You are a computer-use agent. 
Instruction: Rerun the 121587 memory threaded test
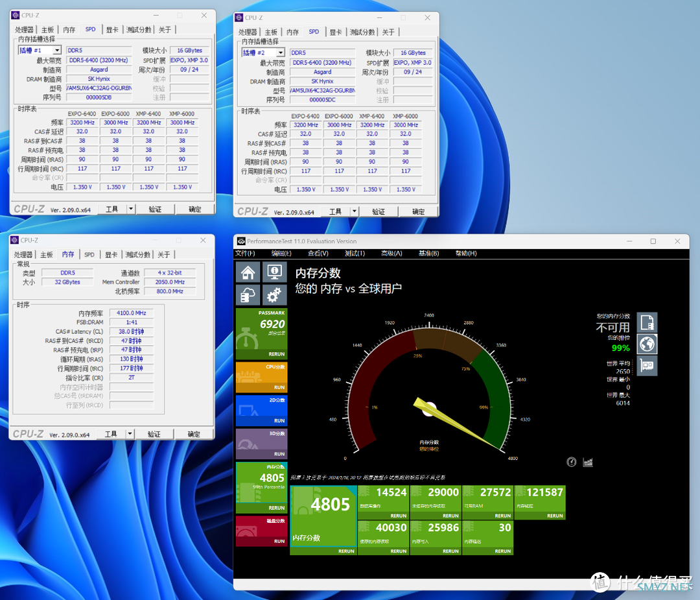point(555,516)
